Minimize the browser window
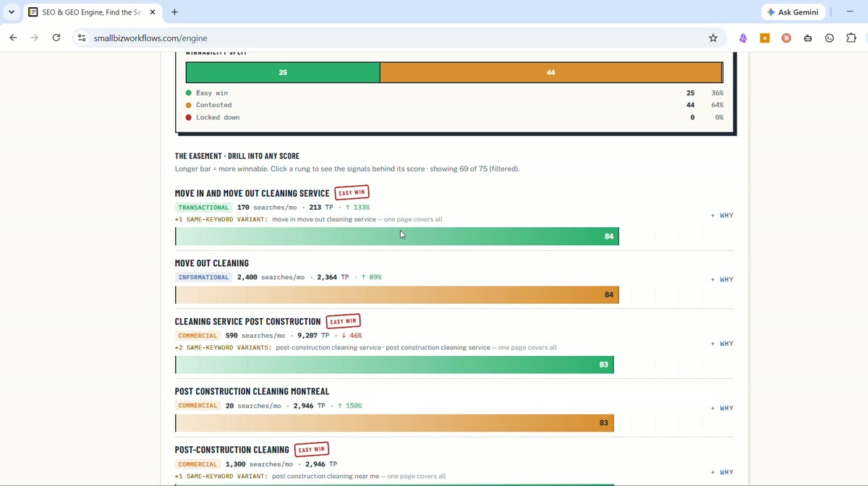The height and width of the screenshot is (486, 868). pyautogui.click(x=850, y=12)
